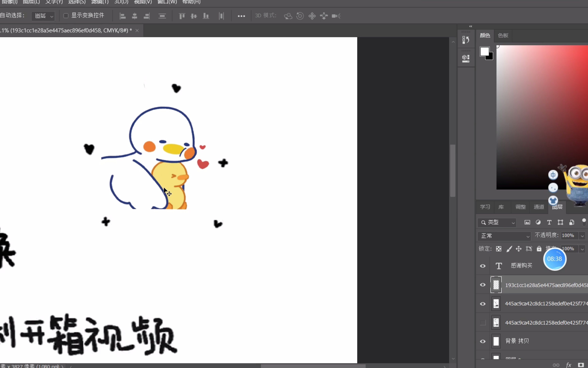Image resolution: width=588 pixels, height=368 pixels.
Task: Click the 3D slide mode icon
Action: (324, 16)
